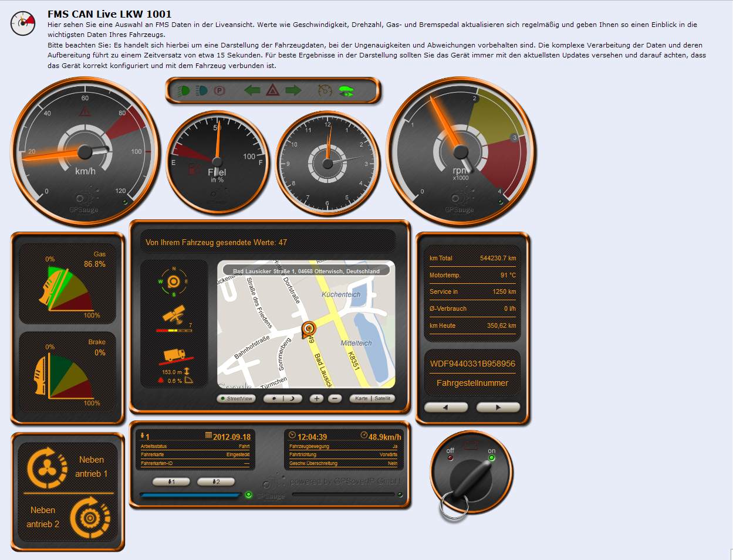Click the hazard warning triangle indicator
Screen dimensions: 733x560
click(273, 90)
